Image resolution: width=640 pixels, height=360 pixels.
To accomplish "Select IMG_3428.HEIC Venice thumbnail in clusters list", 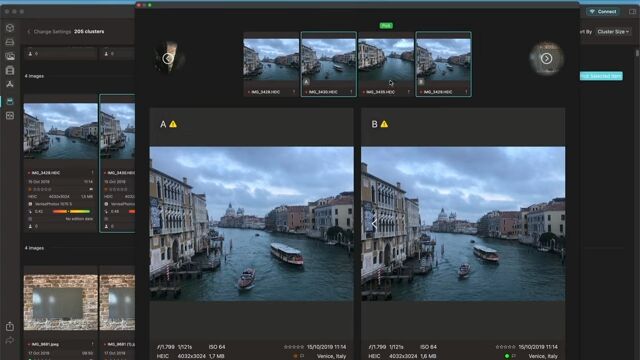I will (x=60, y=131).
